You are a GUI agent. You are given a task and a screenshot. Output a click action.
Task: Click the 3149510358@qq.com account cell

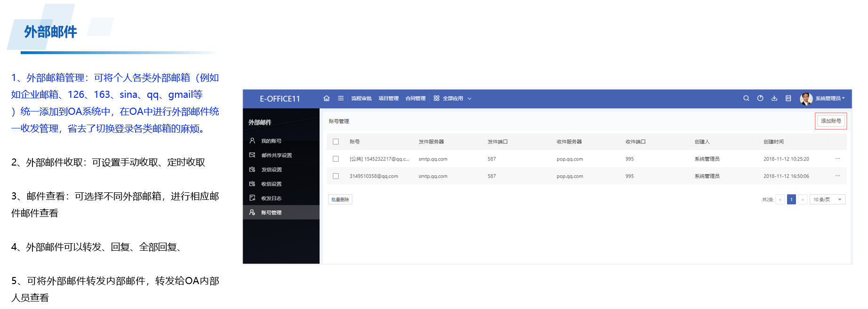(x=374, y=176)
